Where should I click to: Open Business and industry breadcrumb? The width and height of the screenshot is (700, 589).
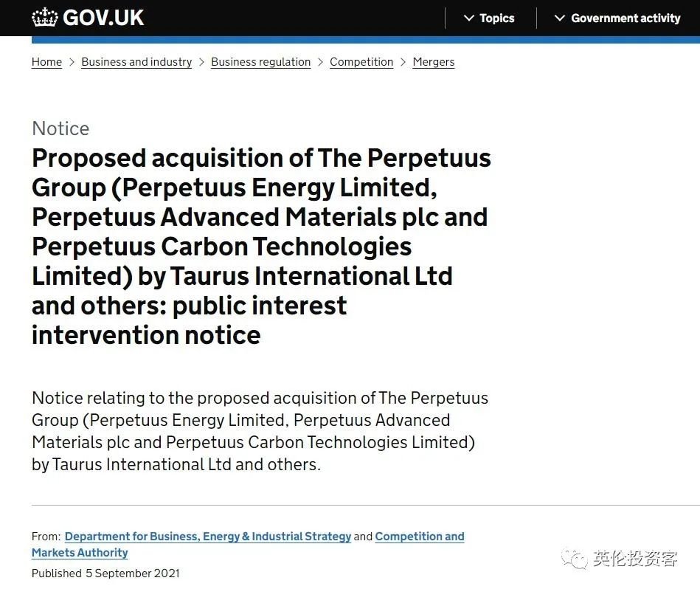click(136, 61)
